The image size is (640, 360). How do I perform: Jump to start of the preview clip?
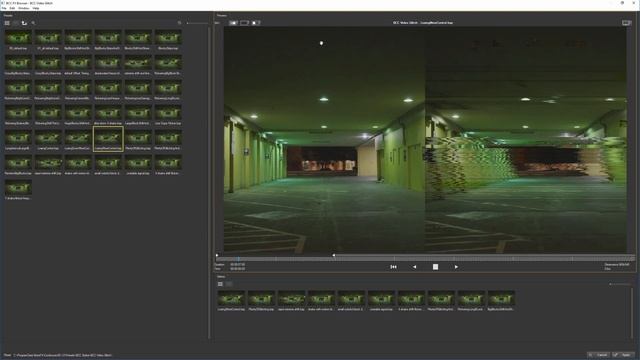(393, 267)
